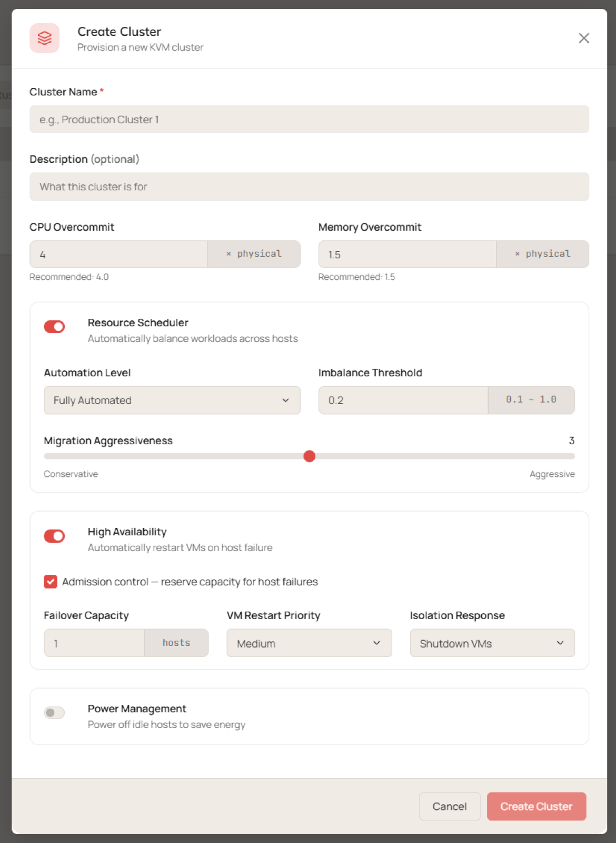This screenshot has width=616, height=843.
Task: Disable the Resource Scheduler toggle
Action: point(54,327)
